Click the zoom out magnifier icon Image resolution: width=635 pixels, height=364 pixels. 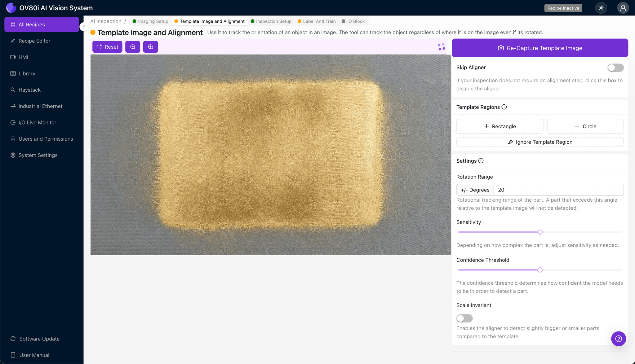133,47
